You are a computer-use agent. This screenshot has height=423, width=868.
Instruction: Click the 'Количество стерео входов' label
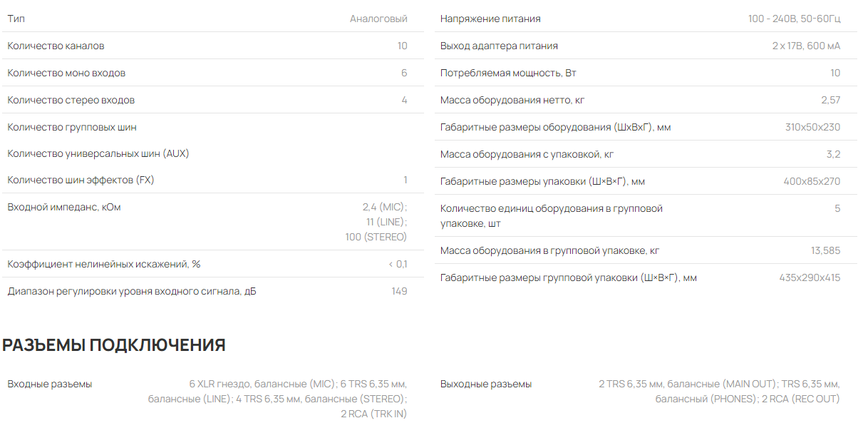71,100
